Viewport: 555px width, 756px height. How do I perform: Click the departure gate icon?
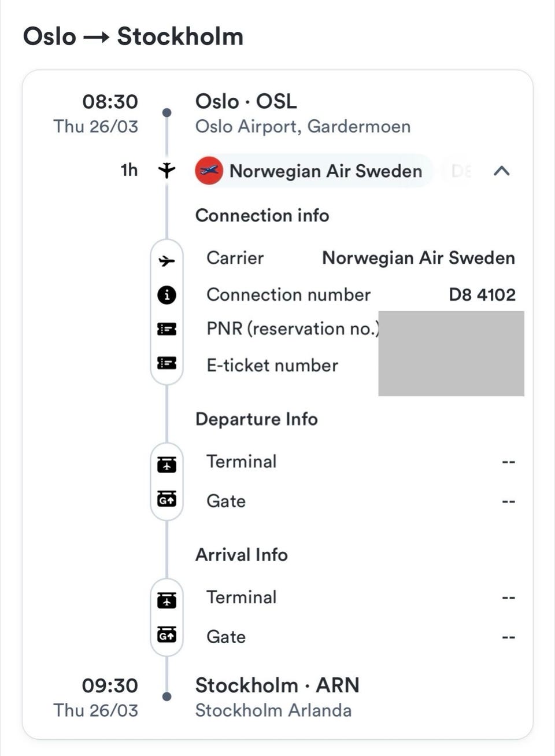pos(166,498)
